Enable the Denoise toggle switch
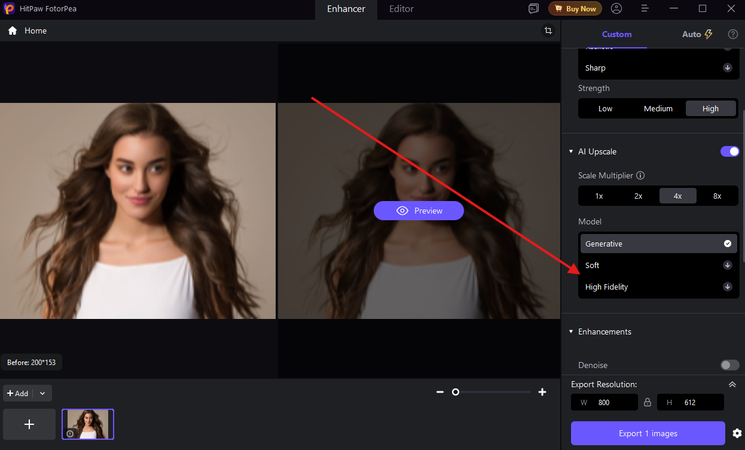745x450 pixels. tap(729, 365)
